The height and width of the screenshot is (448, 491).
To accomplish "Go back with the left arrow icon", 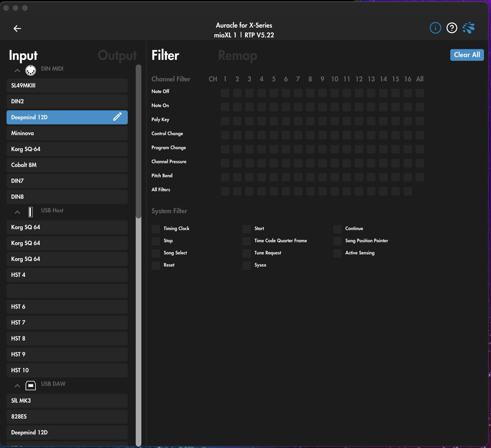I will (x=17, y=28).
